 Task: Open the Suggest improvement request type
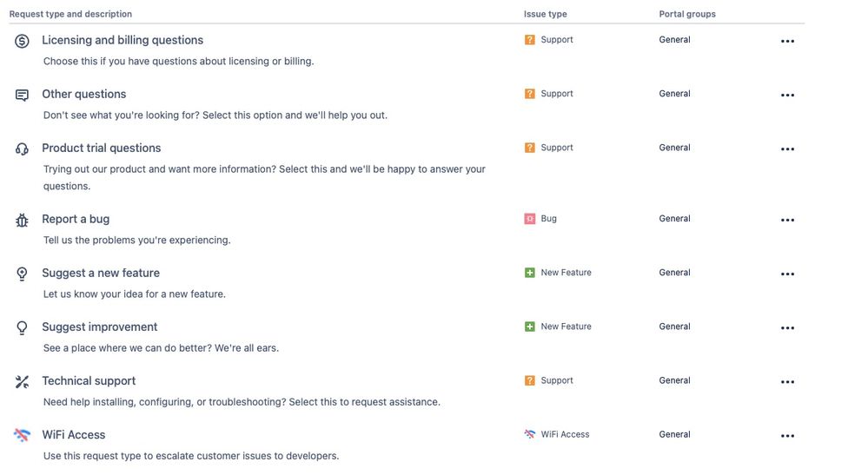click(100, 327)
